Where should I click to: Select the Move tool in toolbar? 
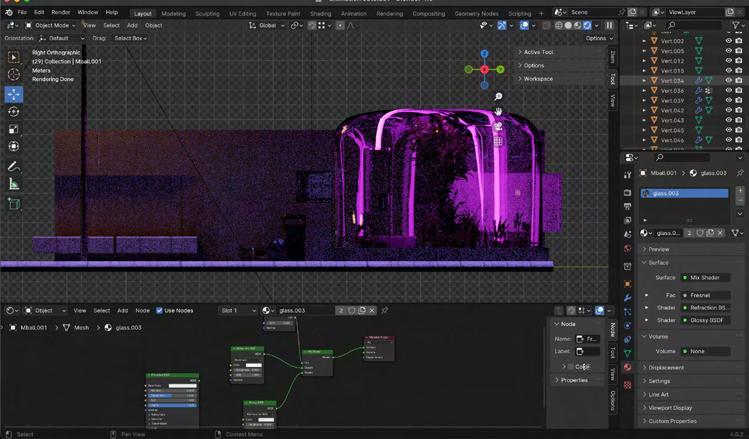click(14, 93)
